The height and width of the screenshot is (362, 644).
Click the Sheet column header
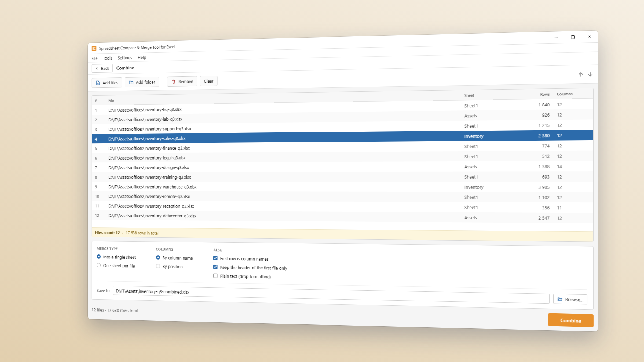[469, 95]
